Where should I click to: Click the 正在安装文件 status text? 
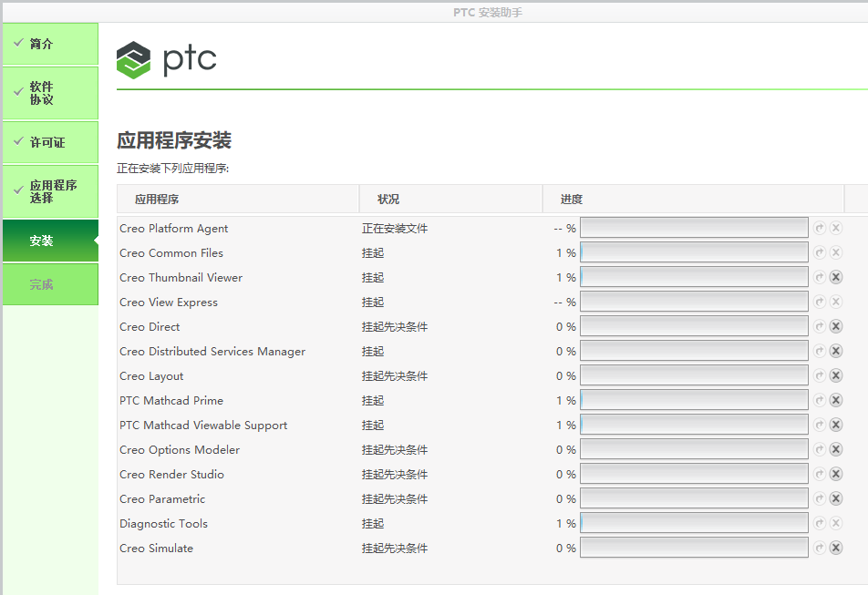tap(395, 229)
